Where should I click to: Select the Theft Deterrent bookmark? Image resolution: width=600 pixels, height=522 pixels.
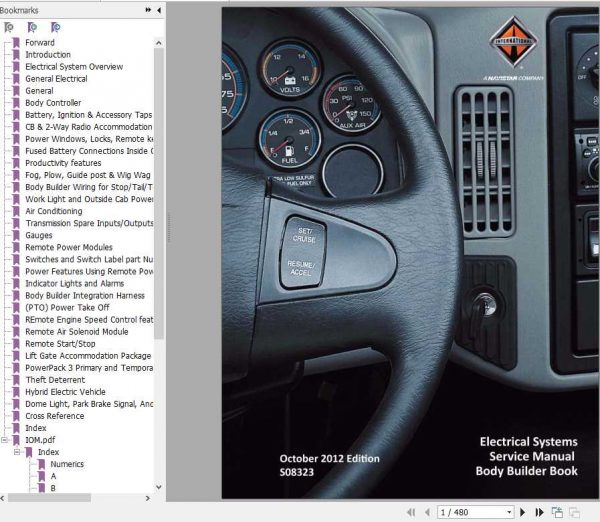[55, 380]
